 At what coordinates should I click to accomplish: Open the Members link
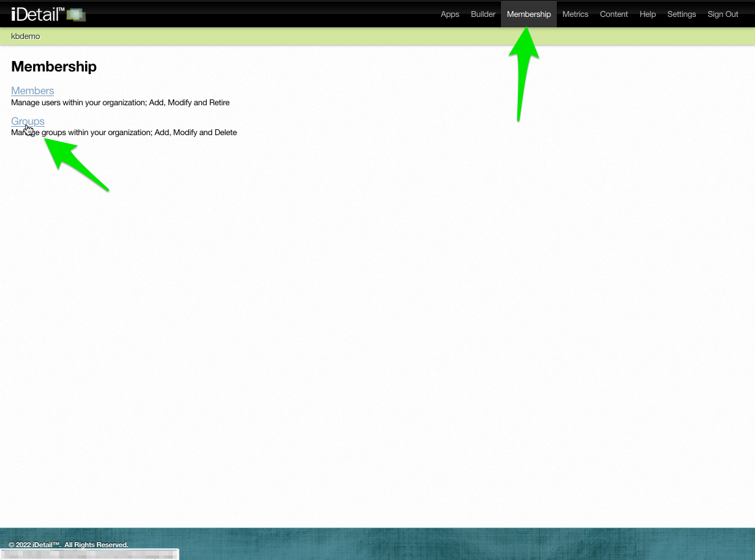[x=32, y=90]
